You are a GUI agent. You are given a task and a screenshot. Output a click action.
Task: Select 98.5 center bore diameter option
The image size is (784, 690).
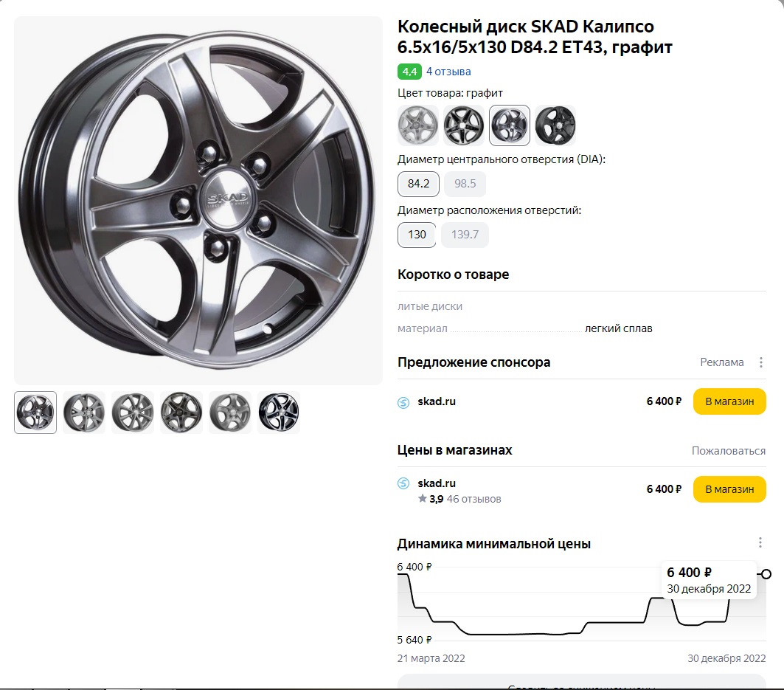pos(465,184)
